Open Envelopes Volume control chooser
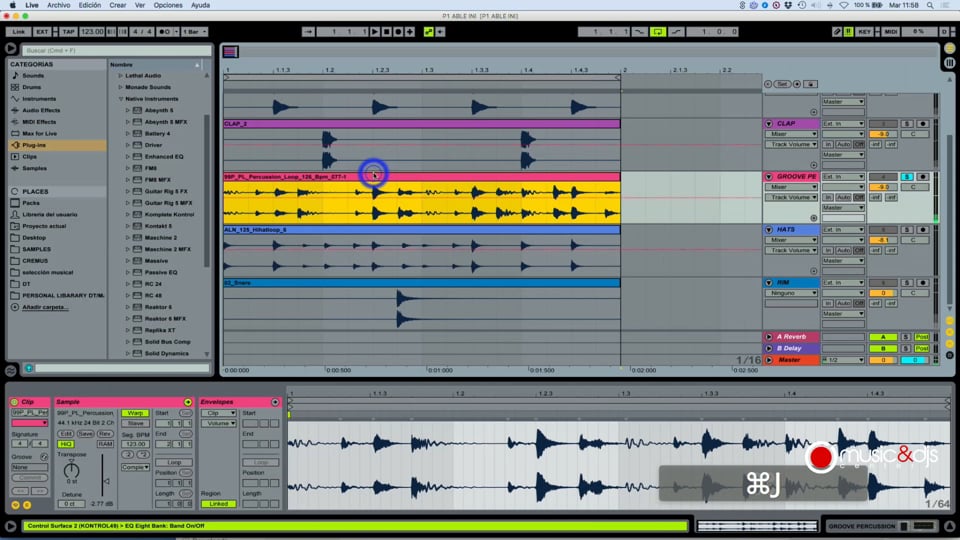Screen dimensions: 960x540 point(219,423)
